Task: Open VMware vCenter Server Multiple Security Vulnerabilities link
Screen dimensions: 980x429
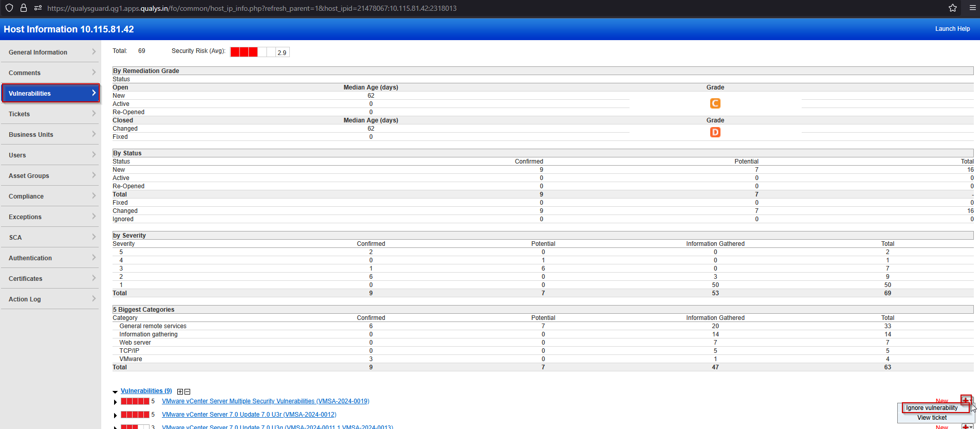Action: click(265, 401)
